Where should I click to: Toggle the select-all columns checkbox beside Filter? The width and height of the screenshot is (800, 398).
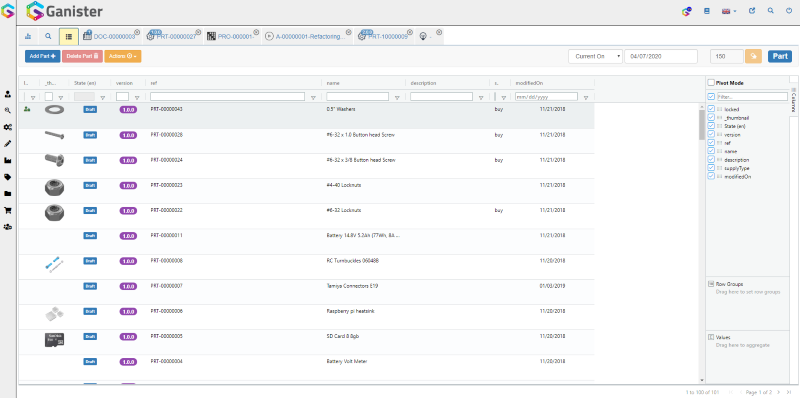[711, 96]
